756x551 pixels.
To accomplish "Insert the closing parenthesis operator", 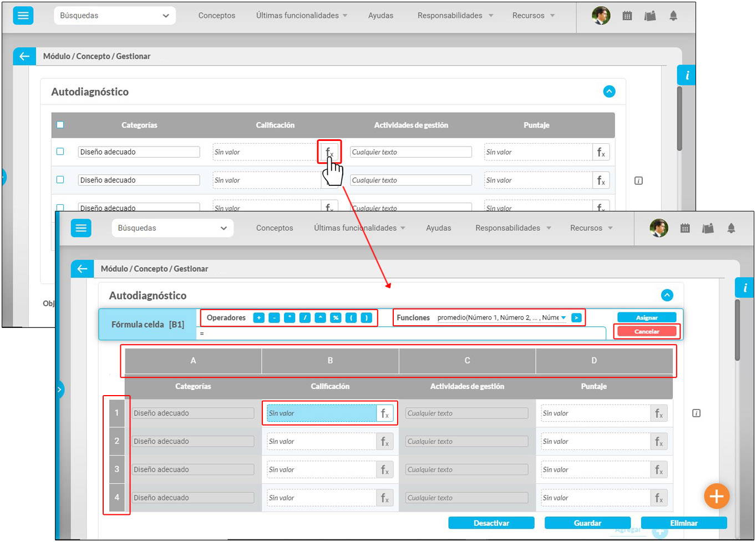I will click(366, 318).
